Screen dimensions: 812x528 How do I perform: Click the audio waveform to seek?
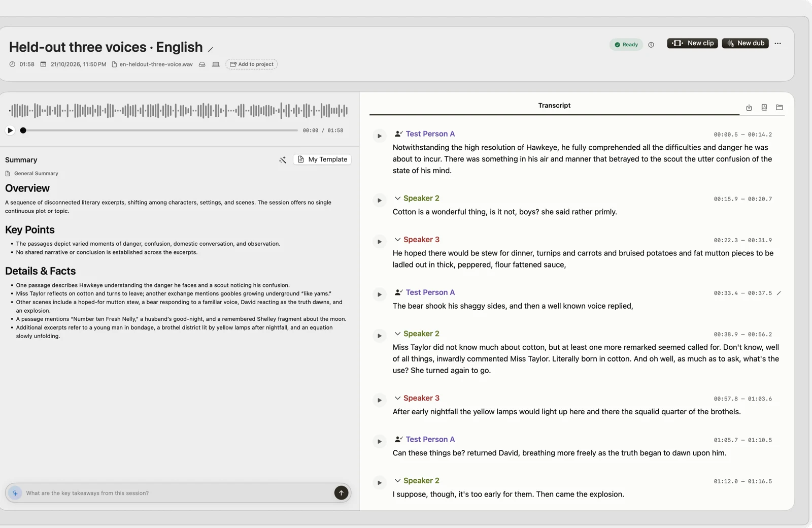tap(178, 110)
